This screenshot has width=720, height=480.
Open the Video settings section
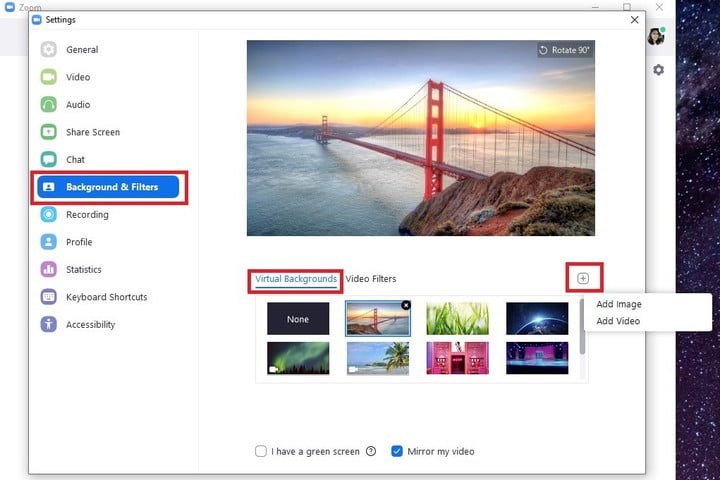tap(77, 77)
